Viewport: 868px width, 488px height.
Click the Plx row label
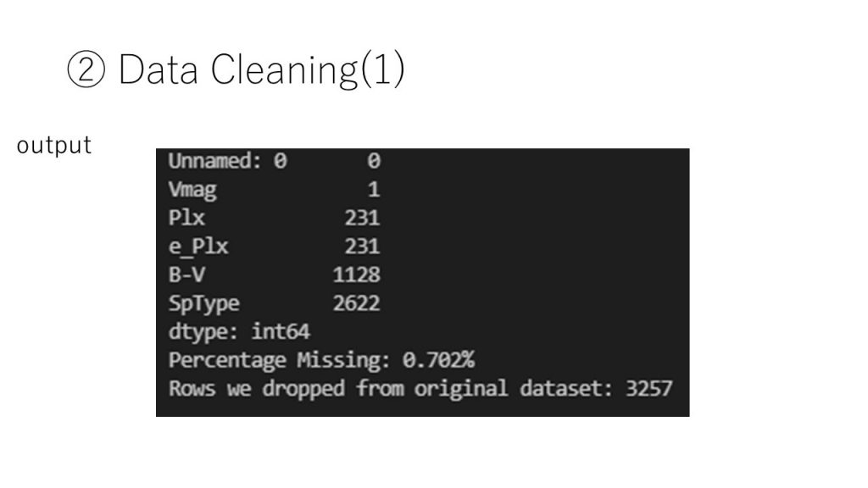pos(186,218)
